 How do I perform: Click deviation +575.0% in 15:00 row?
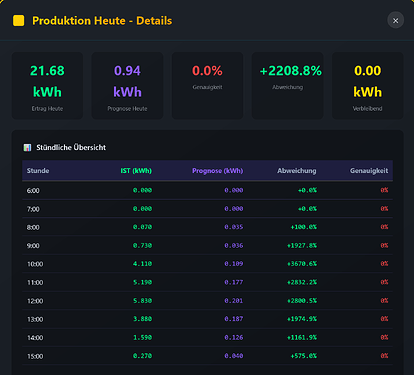tap(304, 356)
